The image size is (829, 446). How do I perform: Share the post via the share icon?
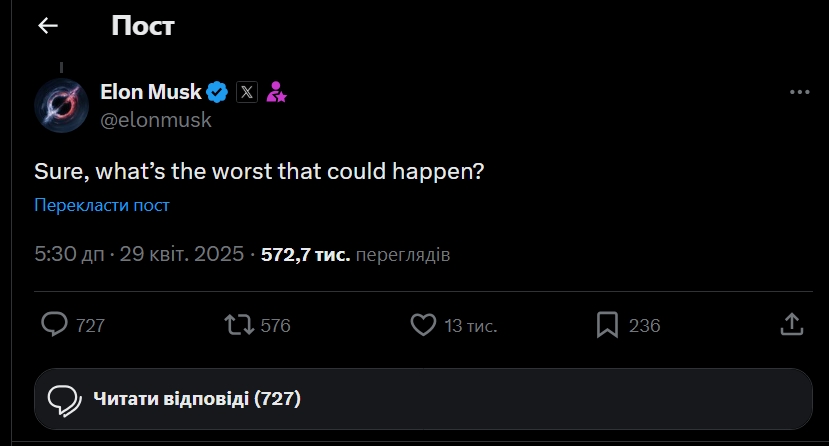[x=790, y=325]
